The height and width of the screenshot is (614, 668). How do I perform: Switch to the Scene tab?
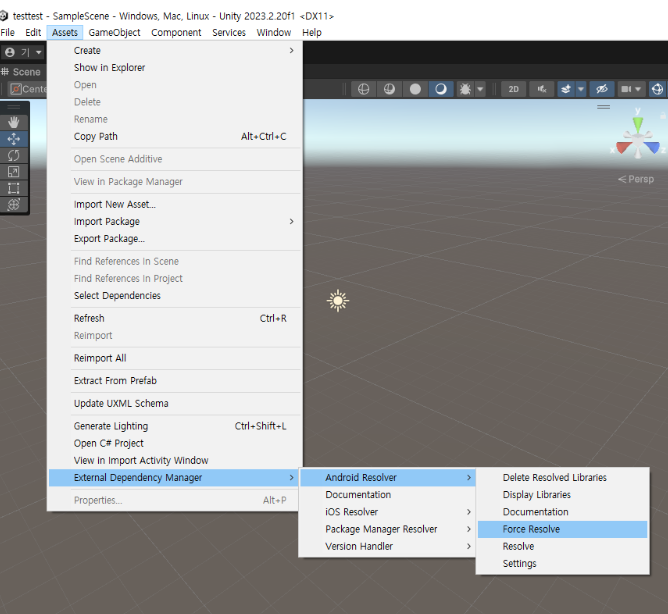(21, 72)
